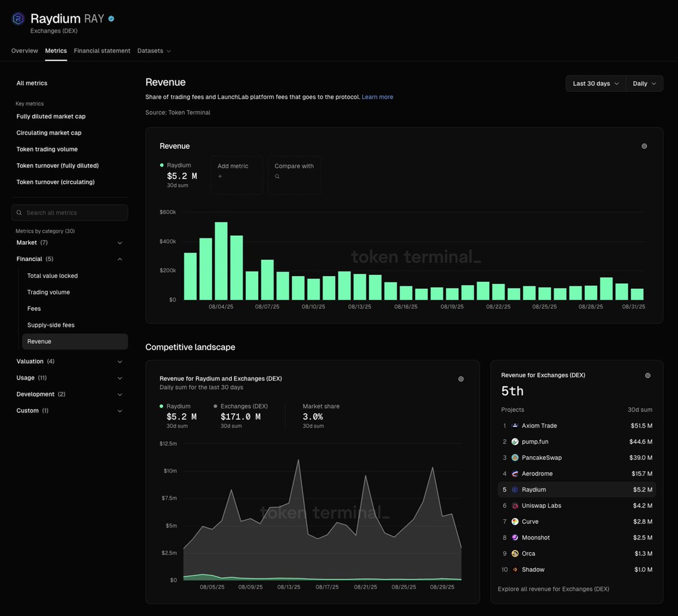Open the Last 30 days dropdown

pos(595,83)
